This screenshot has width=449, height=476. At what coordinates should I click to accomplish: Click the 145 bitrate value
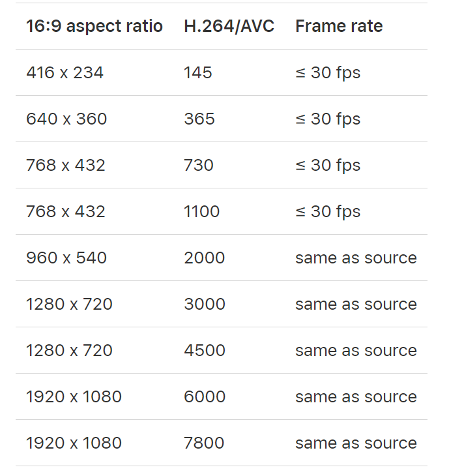click(198, 73)
